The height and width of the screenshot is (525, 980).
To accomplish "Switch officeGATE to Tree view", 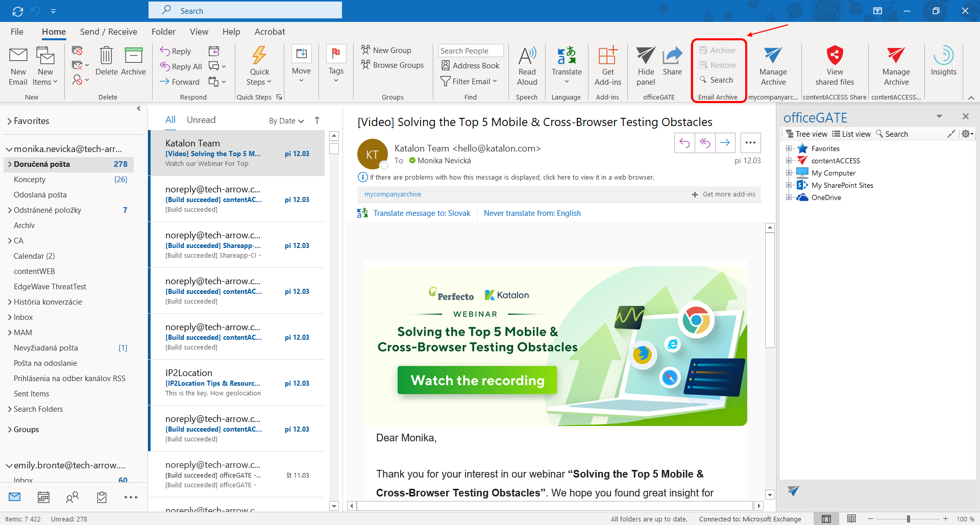I will (806, 134).
